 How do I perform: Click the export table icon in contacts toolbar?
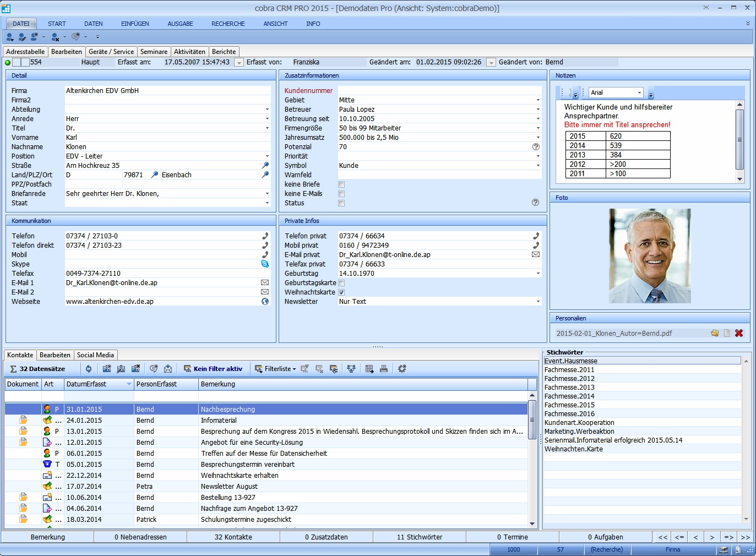click(369, 369)
